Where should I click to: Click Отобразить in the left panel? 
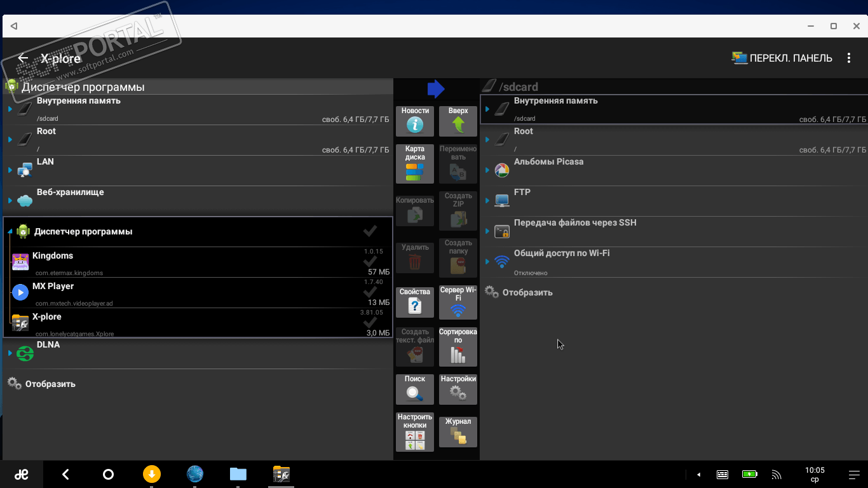point(41,384)
